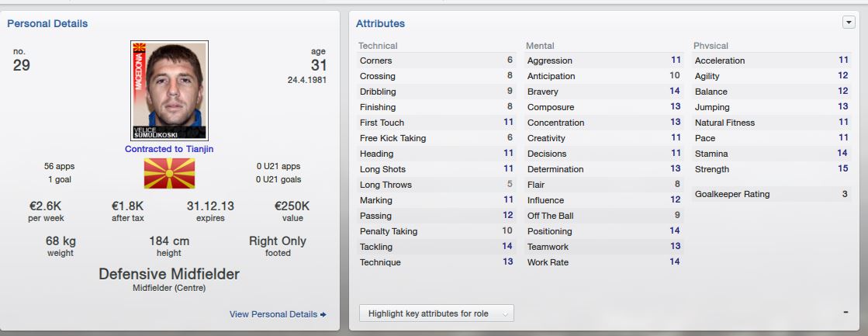Expand the Highlight key attributes for role dropdown

[436, 313]
